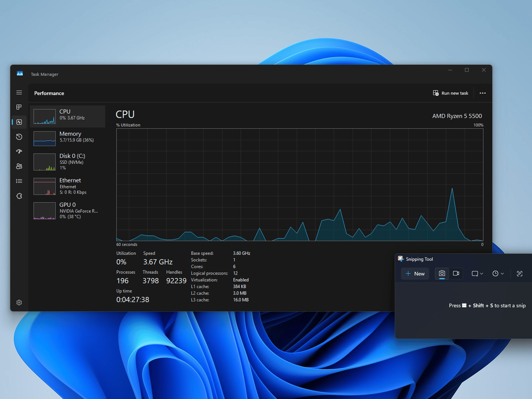Click Run new task button

click(x=450, y=93)
